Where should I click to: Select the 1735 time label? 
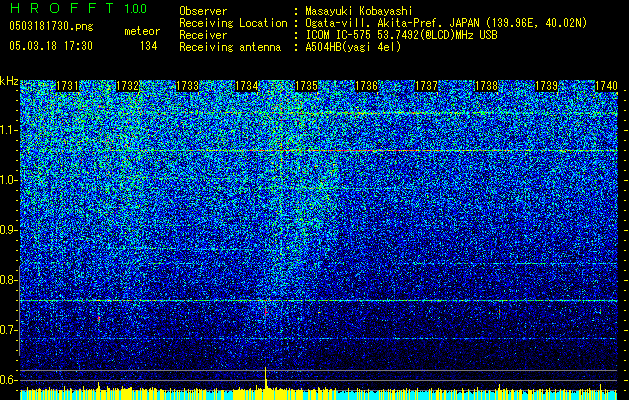coord(306,86)
